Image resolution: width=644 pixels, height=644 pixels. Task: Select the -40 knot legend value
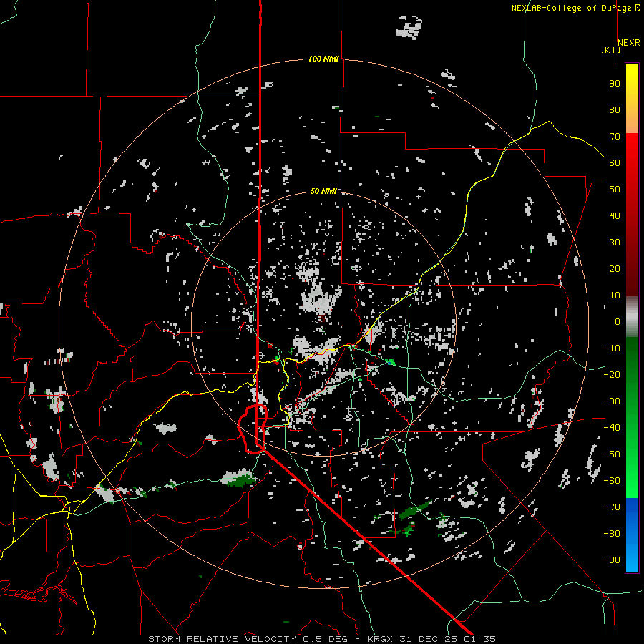[612, 428]
